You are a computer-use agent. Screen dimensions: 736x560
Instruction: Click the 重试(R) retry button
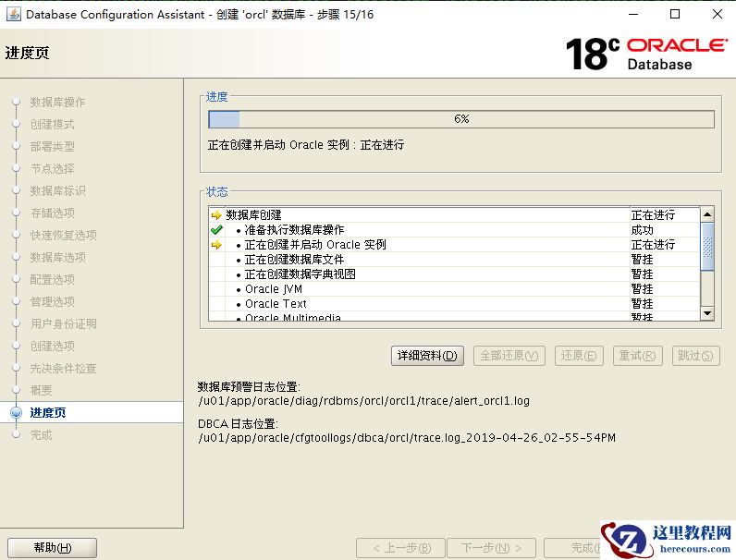coord(637,356)
